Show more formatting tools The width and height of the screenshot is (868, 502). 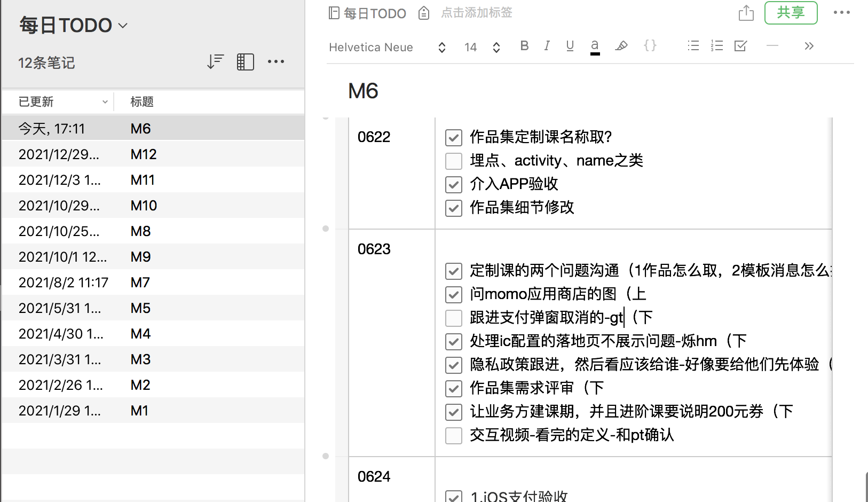click(809, 46)
